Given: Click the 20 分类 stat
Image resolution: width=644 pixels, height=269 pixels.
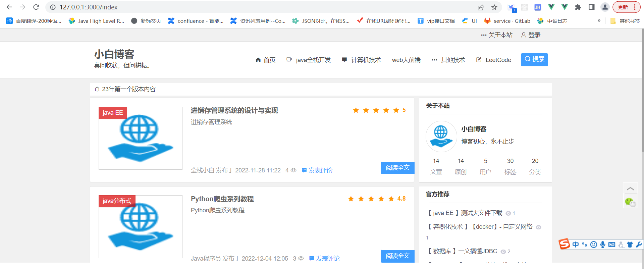Looking at the screenshot, I should (x=535, y=166).
